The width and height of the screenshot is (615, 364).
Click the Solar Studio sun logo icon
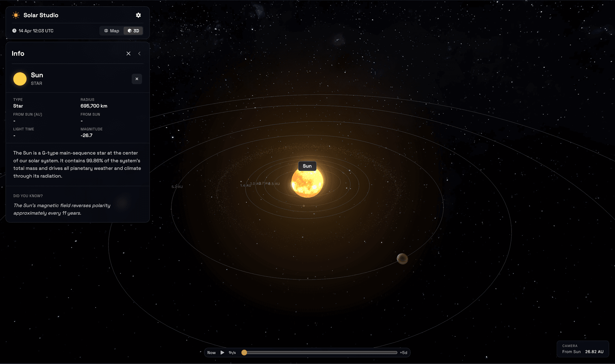[x=16, y=15]
